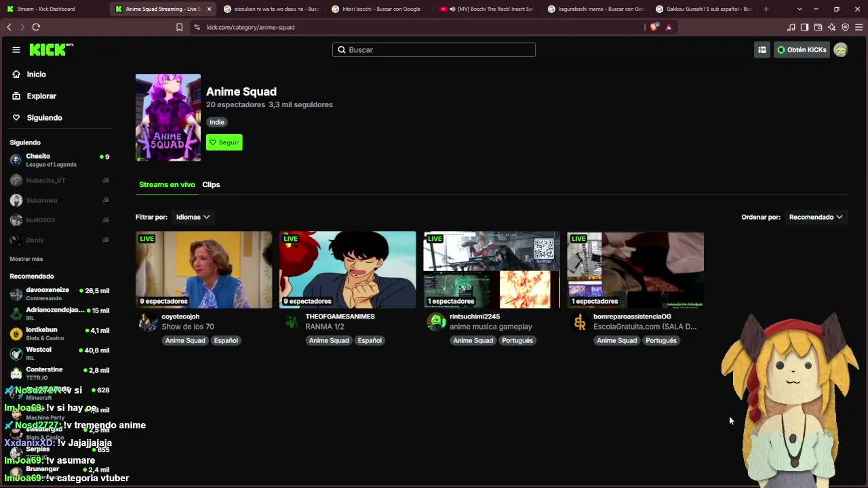The height and width of the screenshot is (488, 868).
Task: Open the user profile avatar menu
Action: click(x=840, y=49)
